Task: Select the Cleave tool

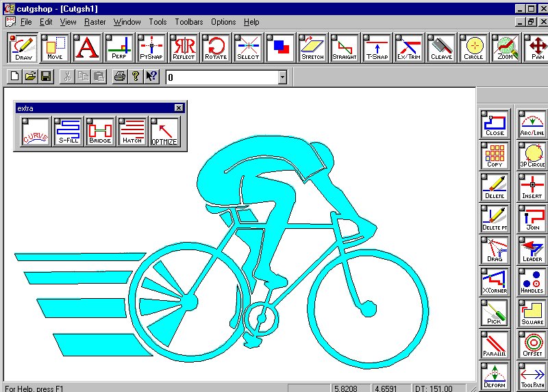Action: point(441,48)
